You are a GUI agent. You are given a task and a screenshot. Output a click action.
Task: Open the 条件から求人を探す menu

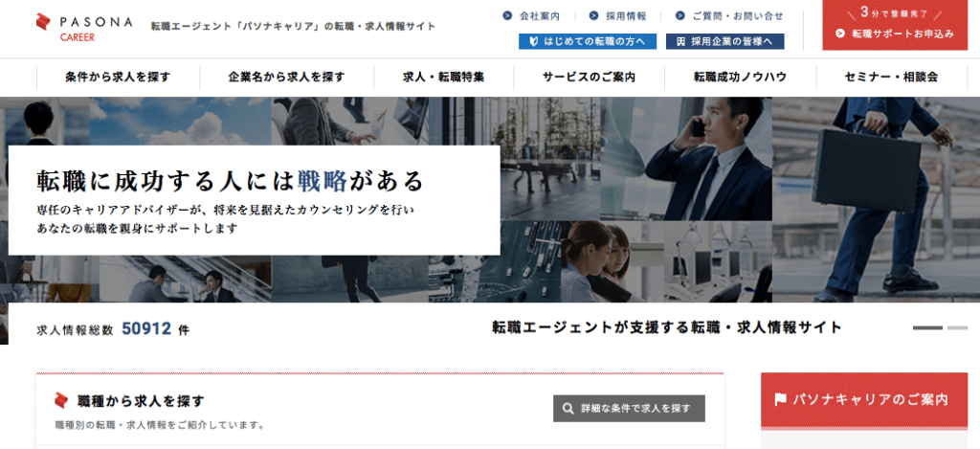click(x=118, y=78)
